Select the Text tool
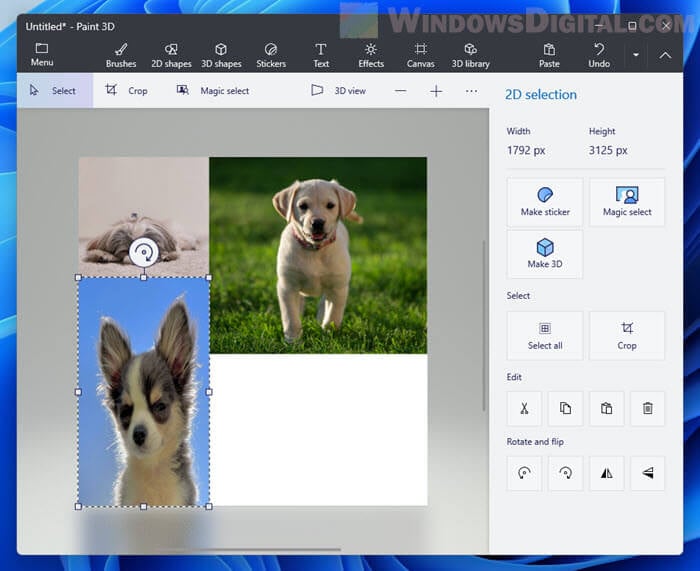The height and width of the screenshot is (571, 700). coord(321,55)
